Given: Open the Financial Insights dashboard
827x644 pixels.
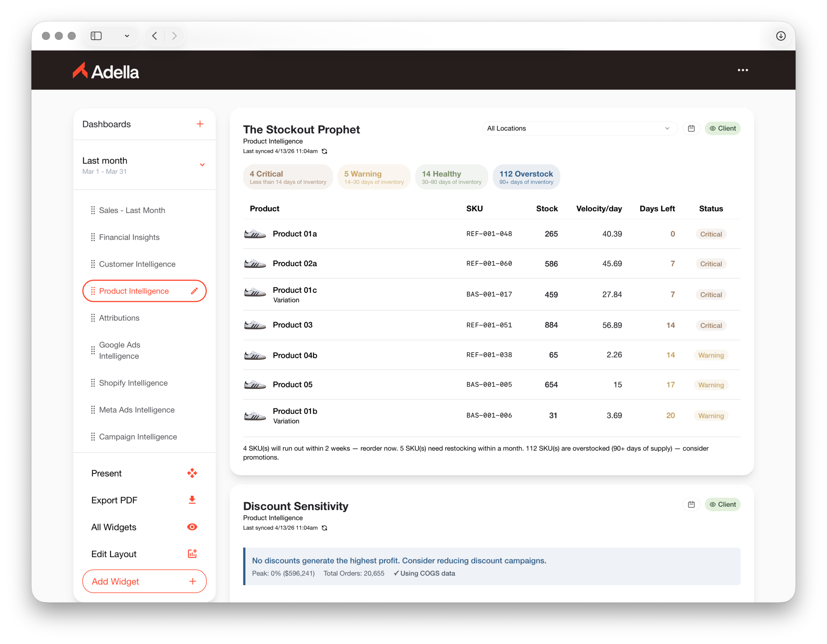Looking at the screenshot, I should [129, 237].
